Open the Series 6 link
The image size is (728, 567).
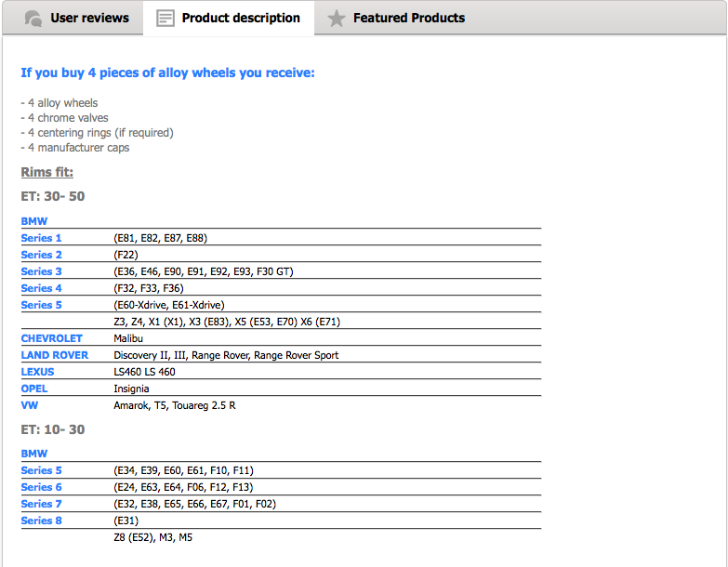pos(41,487)
